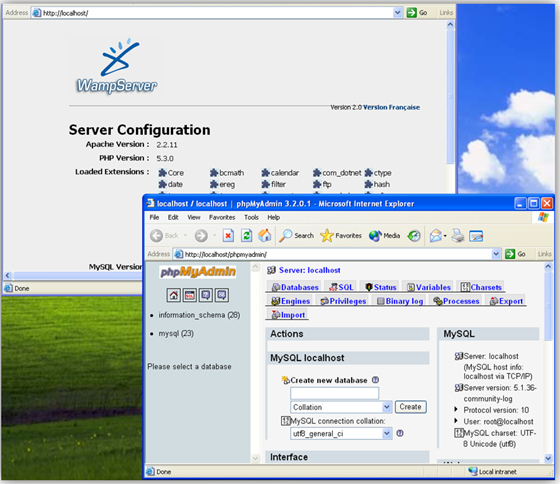Select information_schema database in sidebar
Screen dimensions: 560x484
point(199,315)
